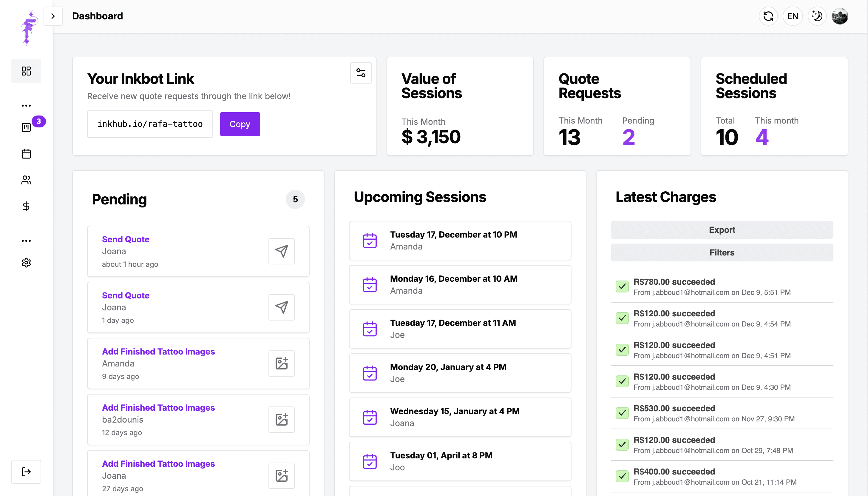Viewport: 868px width, 496px height.
Task: Open the calendar icon in the sidebar
Action: 26,154
